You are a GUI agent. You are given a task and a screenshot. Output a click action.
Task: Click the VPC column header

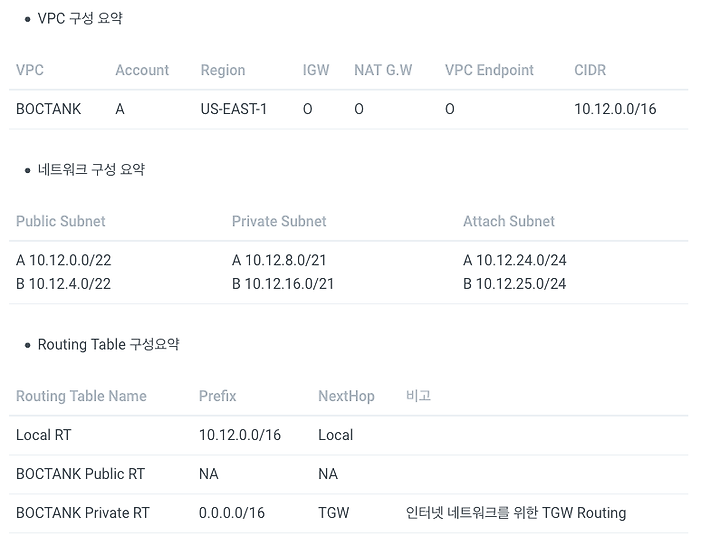[30, 70]
